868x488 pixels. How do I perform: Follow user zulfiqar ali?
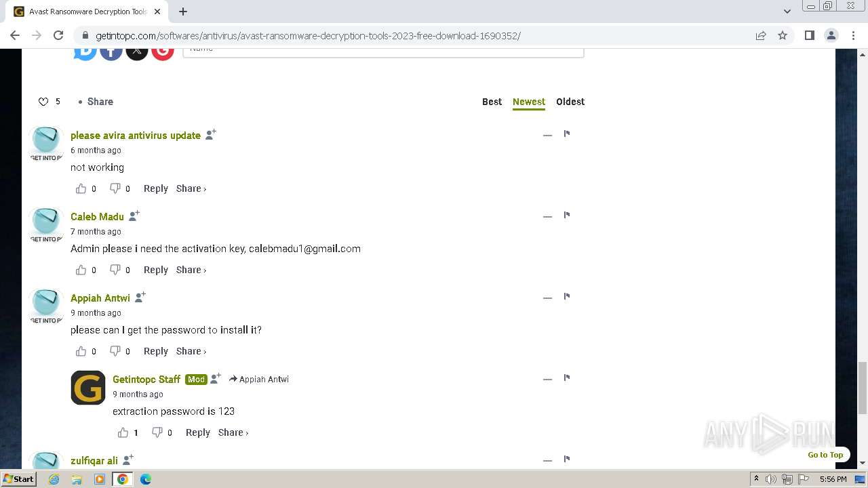[128, 460]
